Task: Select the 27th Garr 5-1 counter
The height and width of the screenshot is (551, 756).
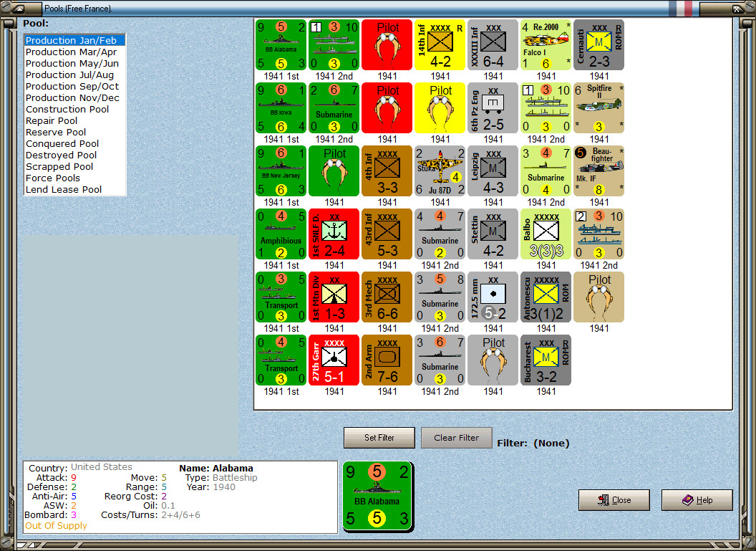Action: [x=334, y=360]
